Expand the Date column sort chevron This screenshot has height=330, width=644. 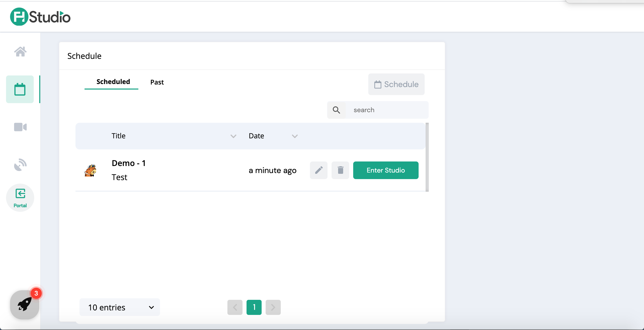295,136
